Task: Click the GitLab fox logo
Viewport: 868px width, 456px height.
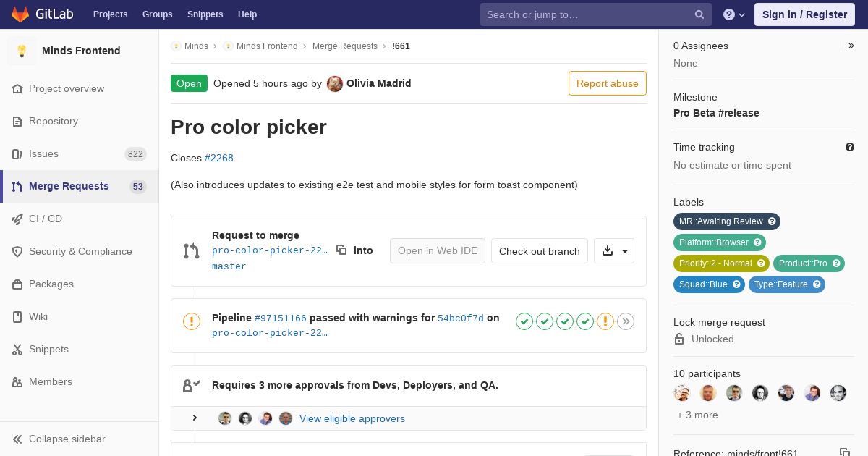Action: 20,14
